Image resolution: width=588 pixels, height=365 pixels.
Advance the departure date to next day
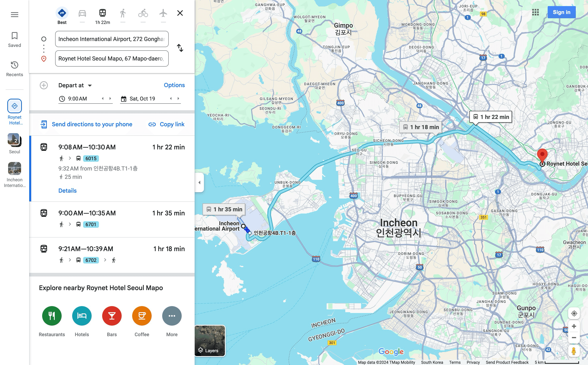pyautogui.click(x=178, y=98)
